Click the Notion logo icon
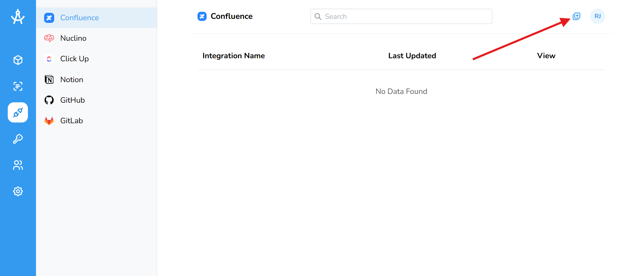The image size is (644, 276). click(49, 79)
